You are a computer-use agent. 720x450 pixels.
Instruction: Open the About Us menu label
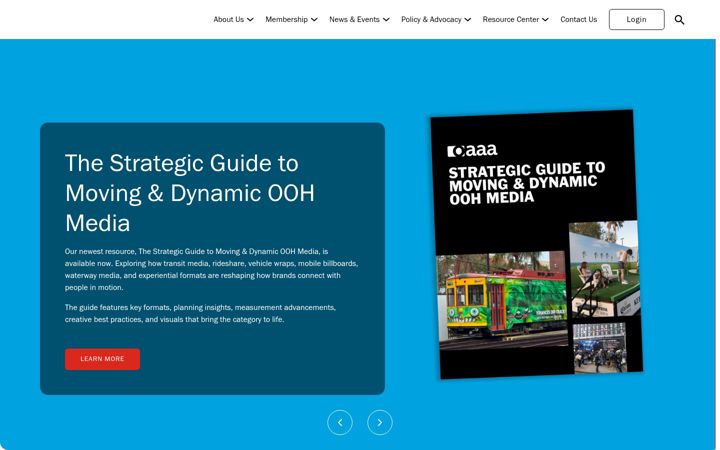pyautogui.click(x=229, y=19)
